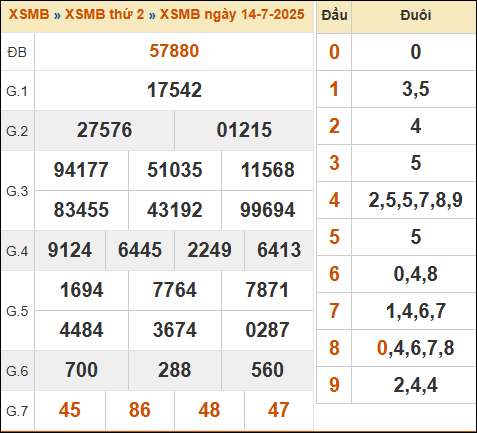Select G.7 number 86
Screen dimensions: 477x433
pyautogui.click(x=140, y=410)
